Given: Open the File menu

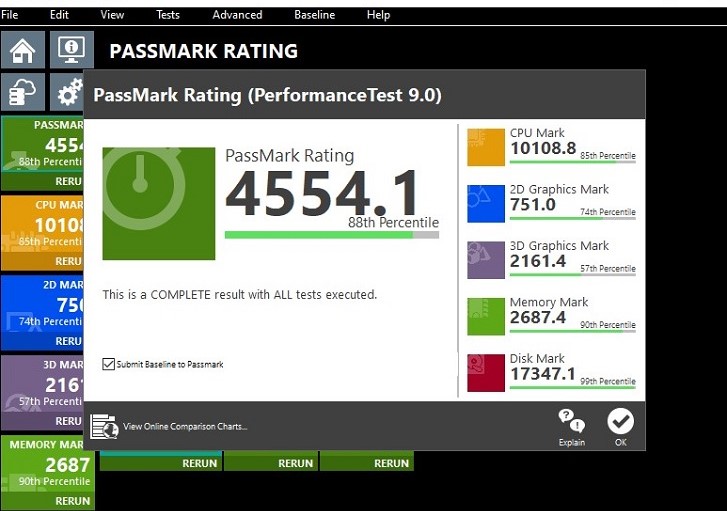Looking at the screenshot, I should click(9, 15).
